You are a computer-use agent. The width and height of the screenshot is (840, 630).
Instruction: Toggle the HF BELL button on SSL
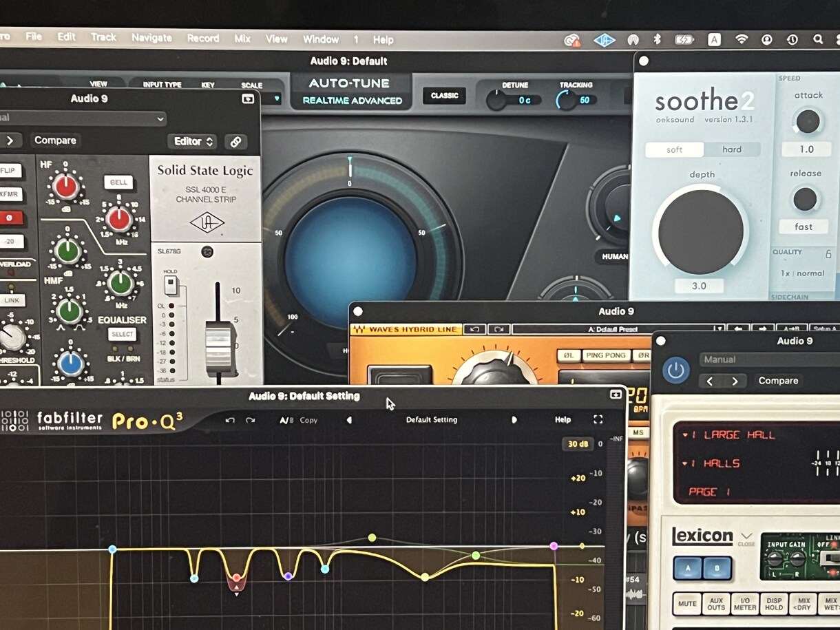(118, 182)
